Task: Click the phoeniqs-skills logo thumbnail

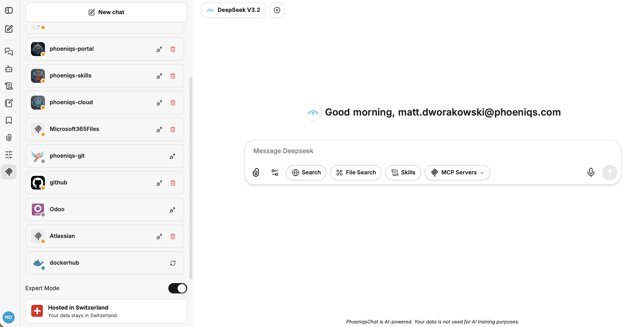Action: tap(38, 76)
